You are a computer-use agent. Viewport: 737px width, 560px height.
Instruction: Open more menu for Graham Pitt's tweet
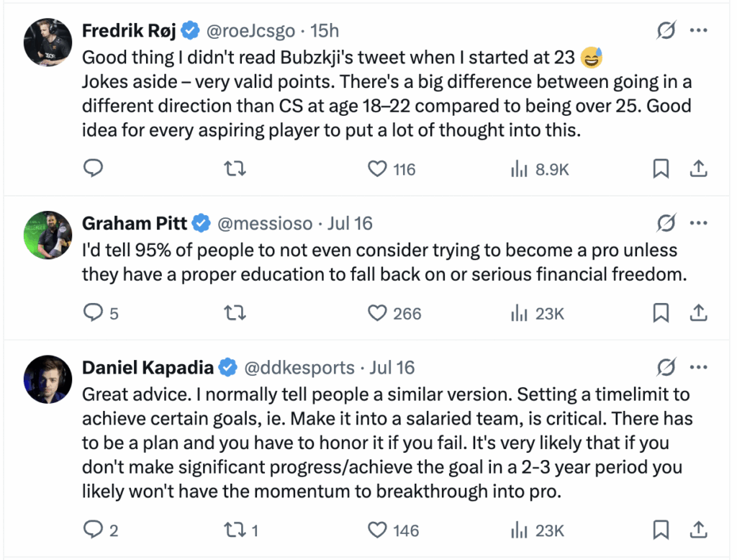pos(698,223)
